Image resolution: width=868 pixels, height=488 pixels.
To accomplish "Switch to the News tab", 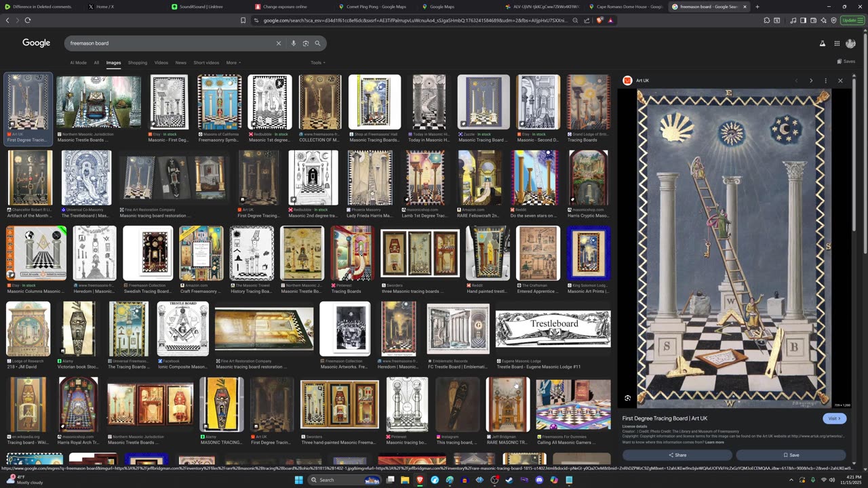I will tap(180, 62).
